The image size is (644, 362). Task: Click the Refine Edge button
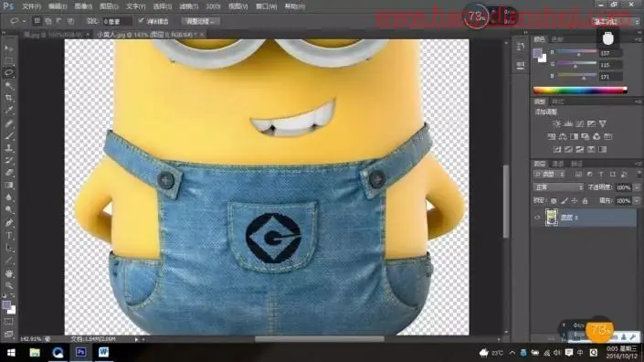[200, 21]
